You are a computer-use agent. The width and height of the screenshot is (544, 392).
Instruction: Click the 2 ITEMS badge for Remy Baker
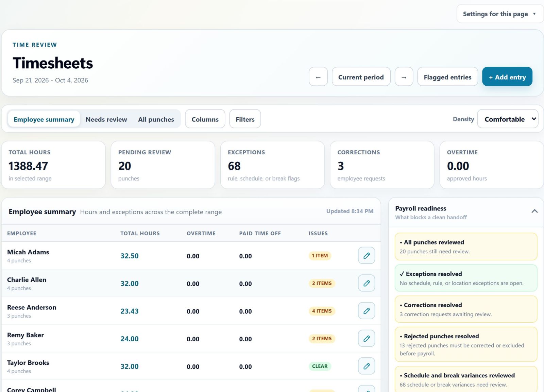click(322, 339)
